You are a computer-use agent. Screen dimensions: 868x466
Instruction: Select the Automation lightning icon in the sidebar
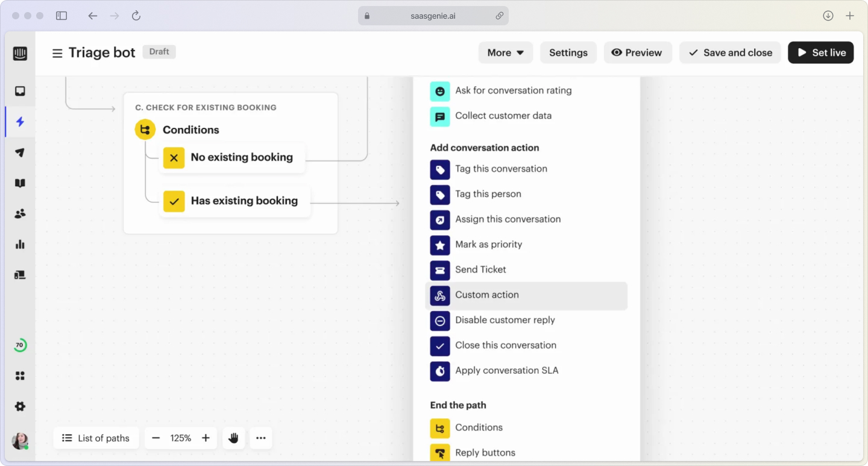20,122
